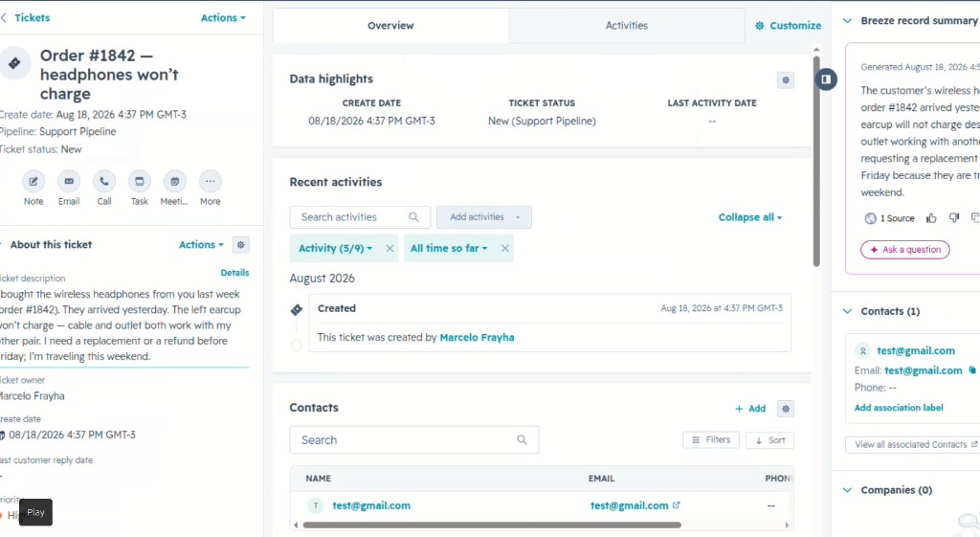Open test@gmail.com contact in Name column
Viewport: 980px width, 537px height.
click(x=371, y=505)
